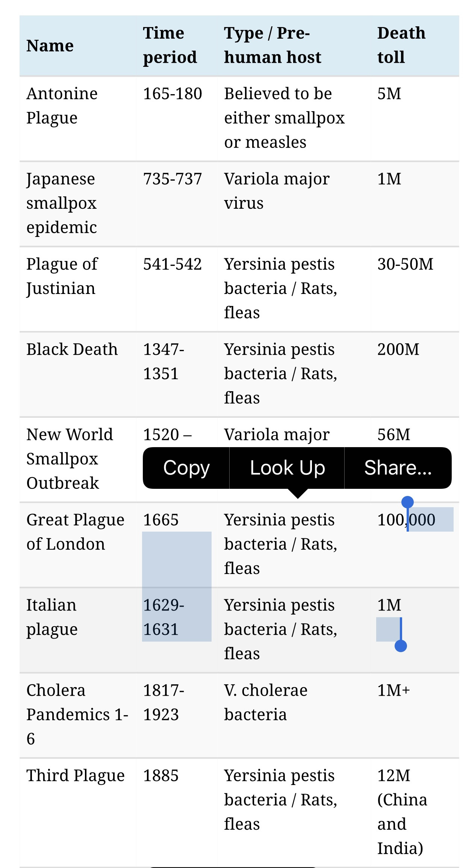Tap the Great Plague of London cell
Screen dimensions: 466x868
(76, 532)
